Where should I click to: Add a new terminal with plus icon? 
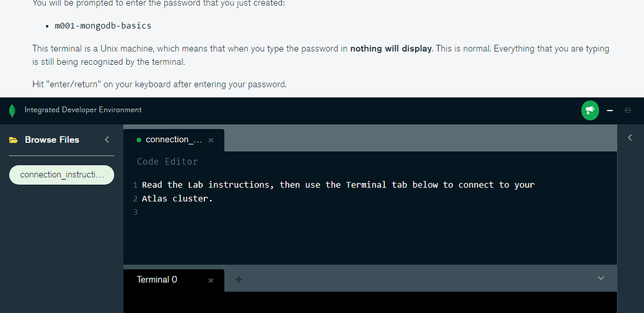[238, 279]
